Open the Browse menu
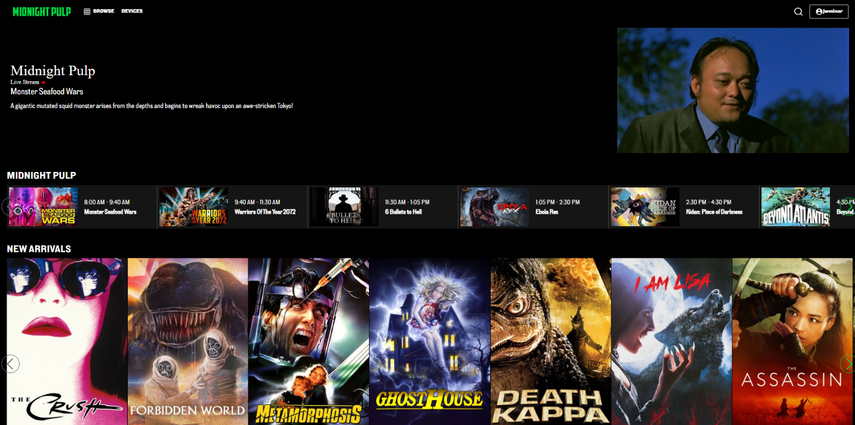This screenshot has width=855, height=425. point(99,11)
